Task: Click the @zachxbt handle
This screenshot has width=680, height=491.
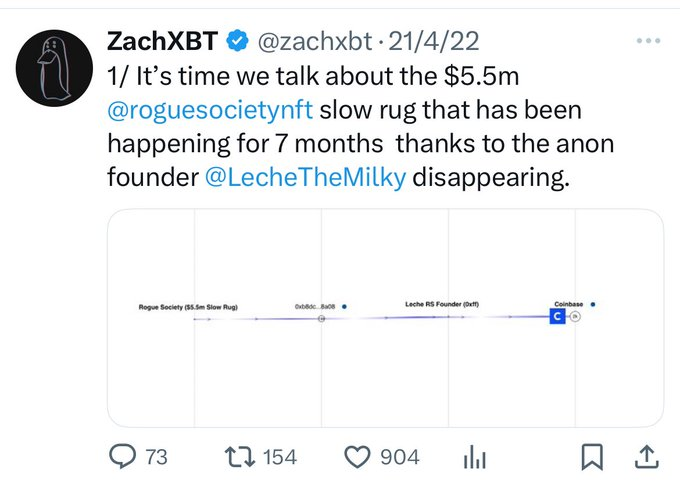Action: 315,42
